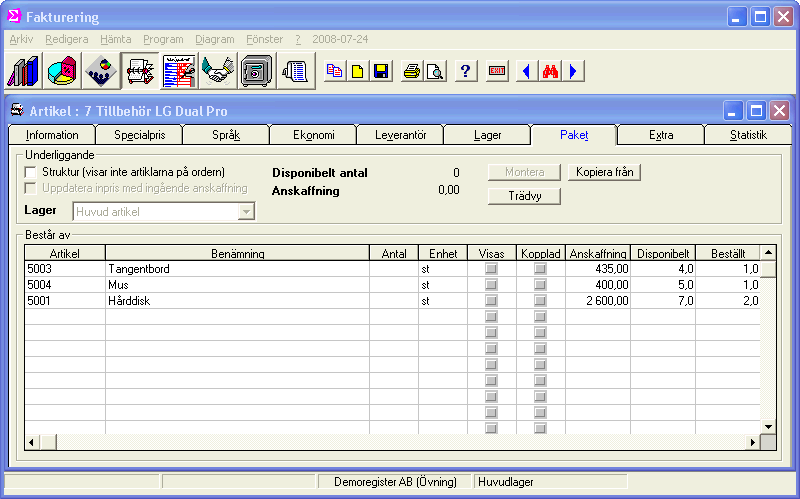
Task: Click the printer icon
Action: (x=411, y=71)
